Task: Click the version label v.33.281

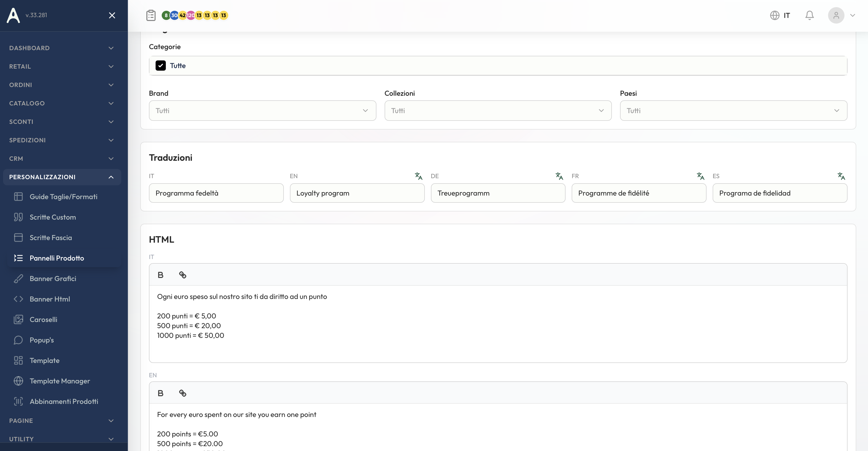Action: click(36, 15)
